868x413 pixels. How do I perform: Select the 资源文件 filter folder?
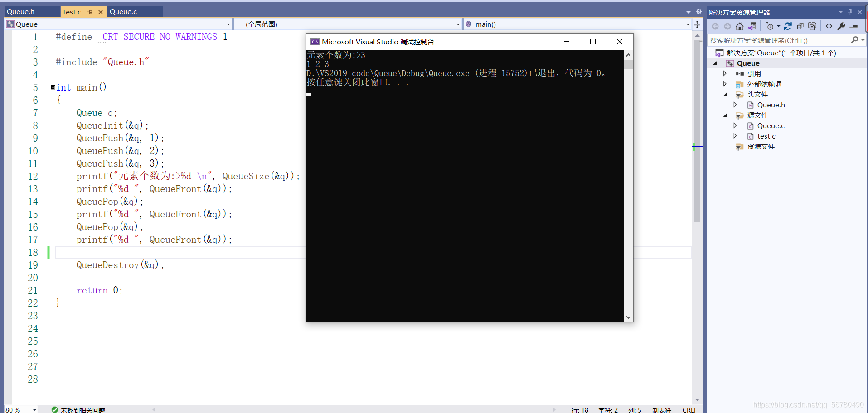(761, 146)
